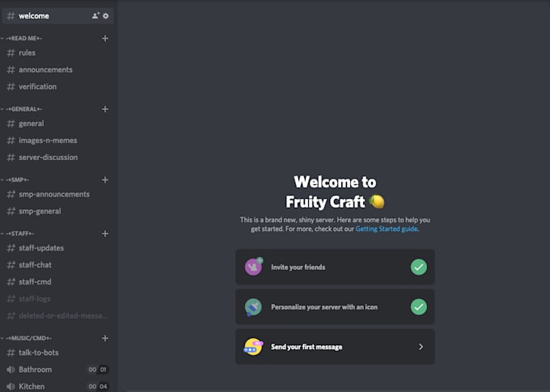Click the green checkmark on Personalize server

pyautogui.click(x=419, y=307)
